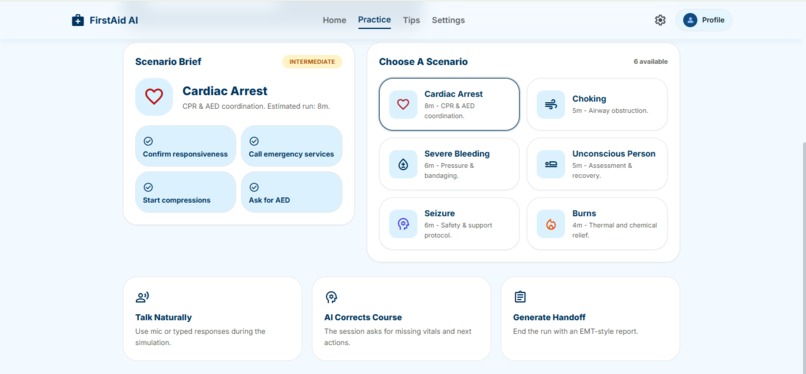Click the Profile avatar icon

[x=690, y=20]
